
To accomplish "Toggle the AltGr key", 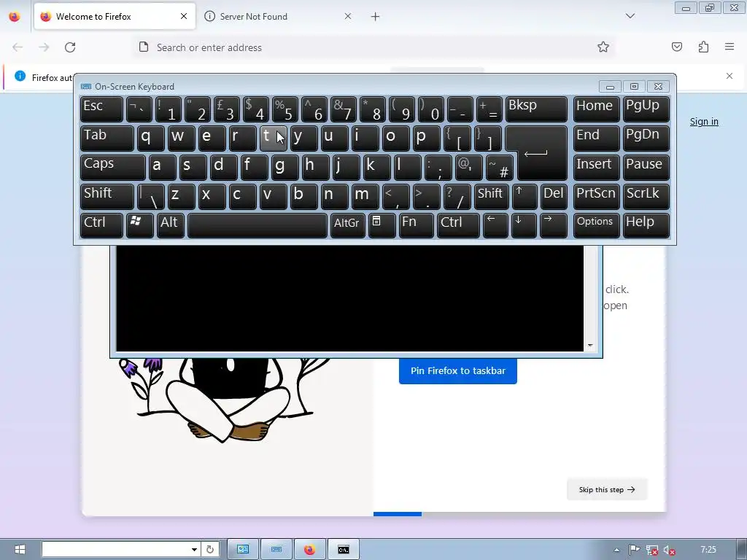I will point(347,225).
